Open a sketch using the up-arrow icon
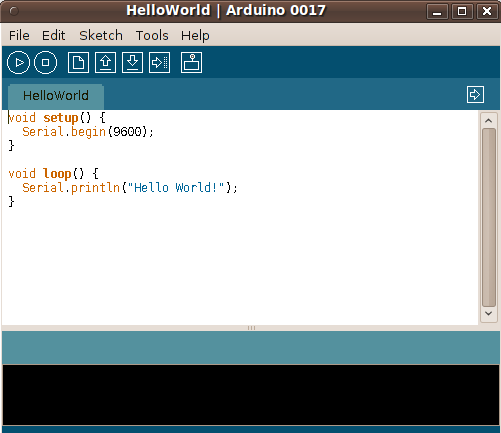This screenshot has height=433, width=501. click(105, 62)
